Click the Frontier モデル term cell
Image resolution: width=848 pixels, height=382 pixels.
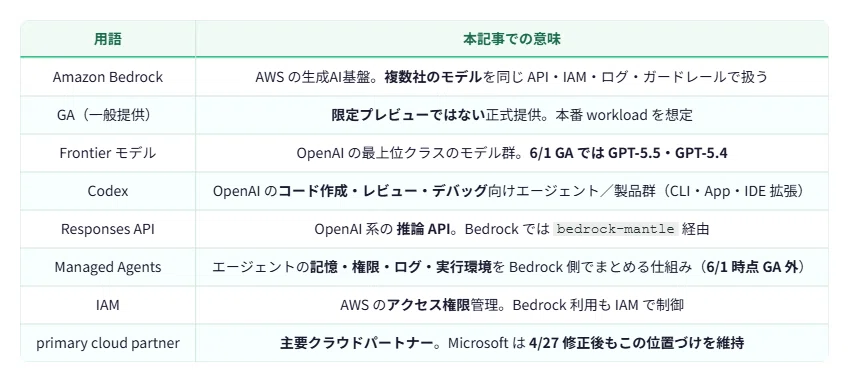click(x=108, y=153)
